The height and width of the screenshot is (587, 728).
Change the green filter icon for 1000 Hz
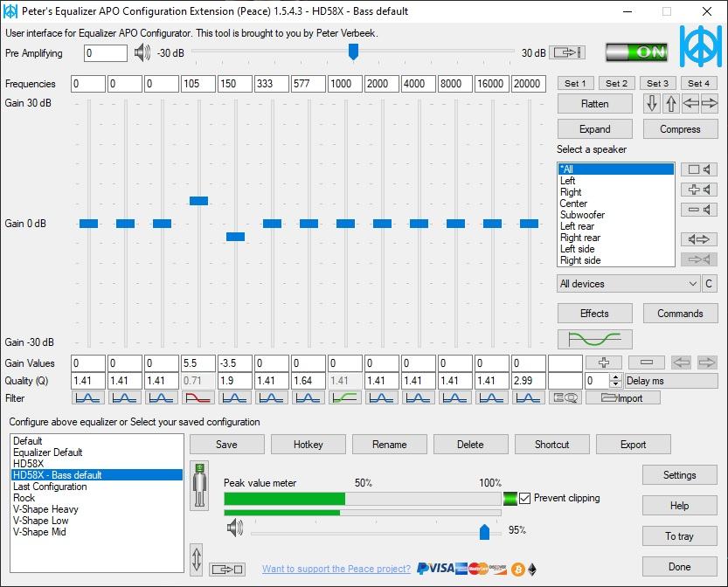(345, 397)
